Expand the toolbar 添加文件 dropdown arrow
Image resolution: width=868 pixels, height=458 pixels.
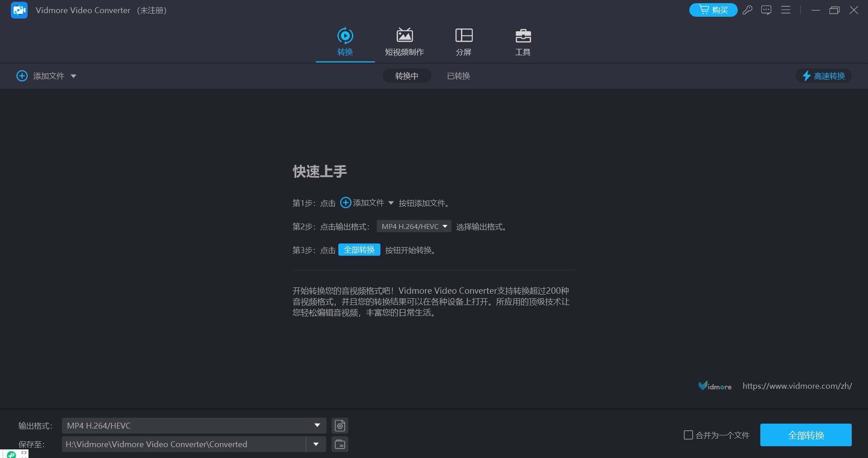[x=74, y=76]
